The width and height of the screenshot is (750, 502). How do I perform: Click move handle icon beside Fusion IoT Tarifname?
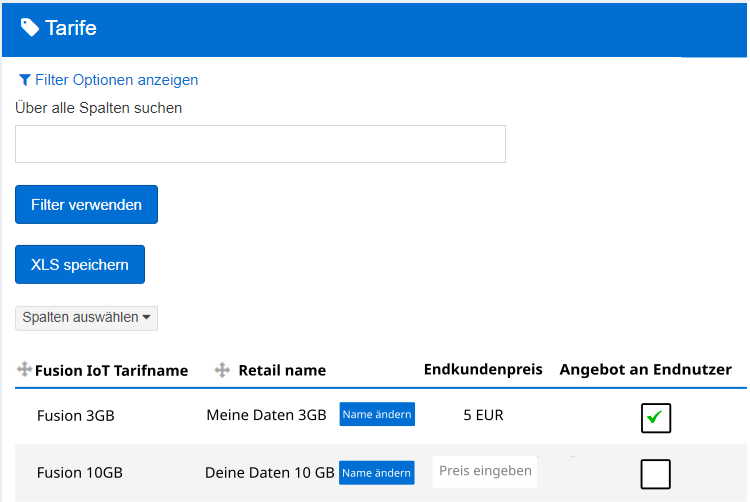[24, 370]
